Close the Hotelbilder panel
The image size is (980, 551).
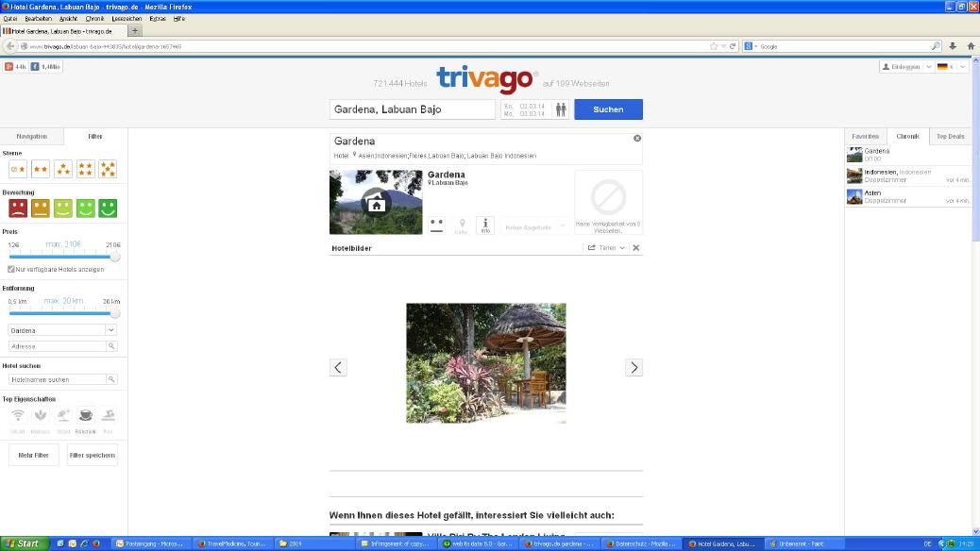[x=635, y=248]
